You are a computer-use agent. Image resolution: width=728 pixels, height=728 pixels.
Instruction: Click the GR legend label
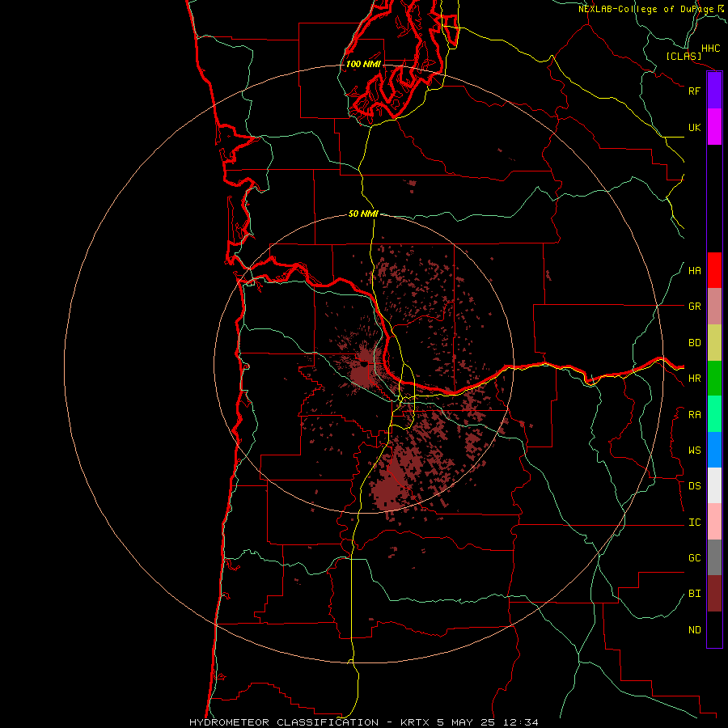694,307
